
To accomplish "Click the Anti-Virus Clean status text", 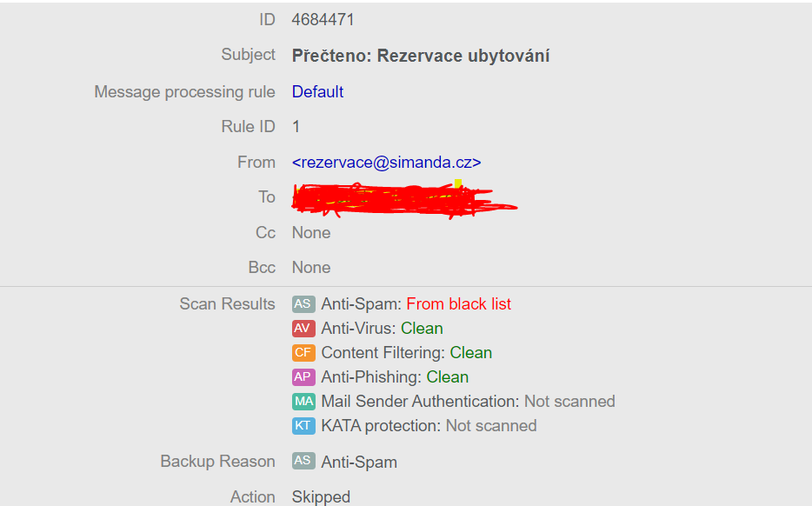I will tap(422, 329).
